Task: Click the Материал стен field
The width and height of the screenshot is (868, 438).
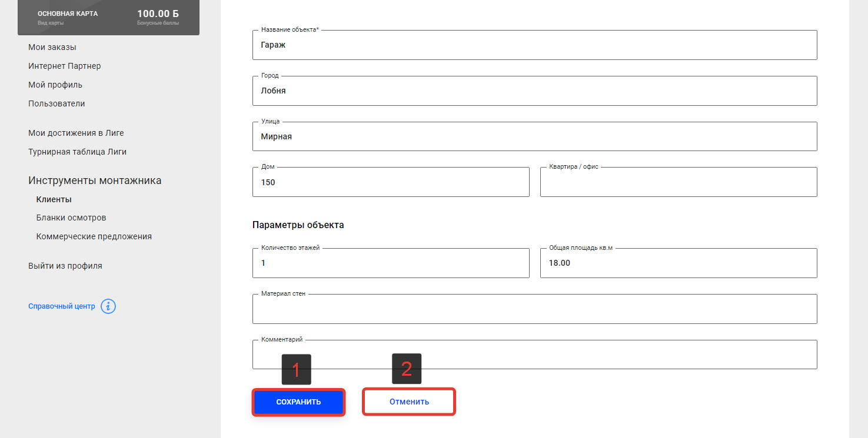Action: 534,309
